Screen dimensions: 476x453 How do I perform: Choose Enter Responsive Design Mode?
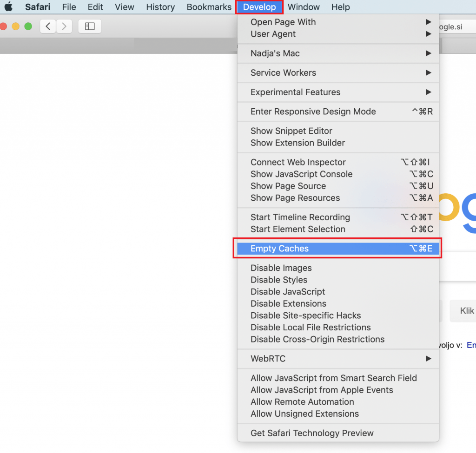(x=338, y=112)
